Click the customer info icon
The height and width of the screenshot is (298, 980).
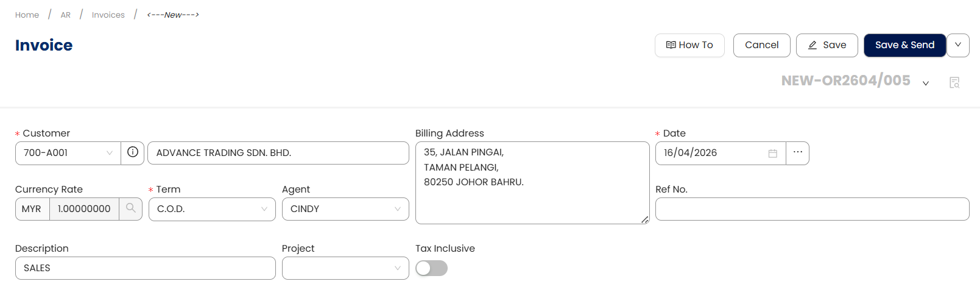point(133,152)
